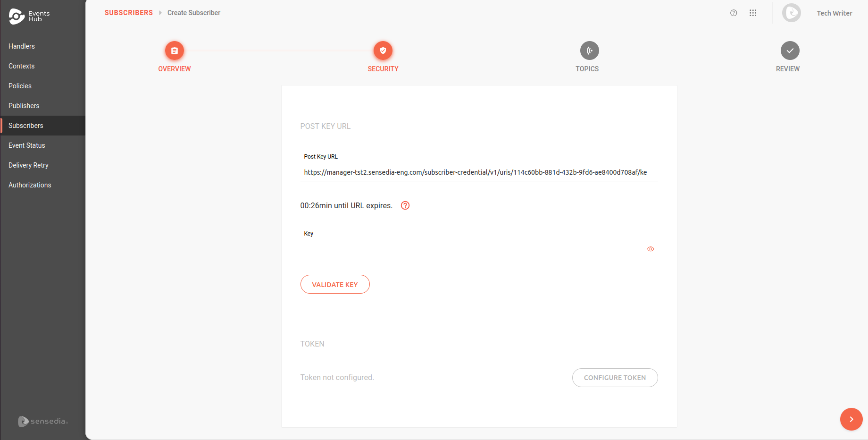Click the Sensedia logo at sidebar bottom
Image resolution: width=868 pixels, height=440 pixels.
[x=42, y=421]
